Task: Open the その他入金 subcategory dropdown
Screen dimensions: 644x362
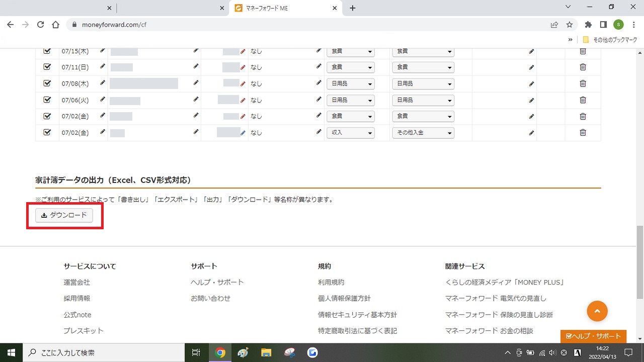Action: [x=423, y=133]
